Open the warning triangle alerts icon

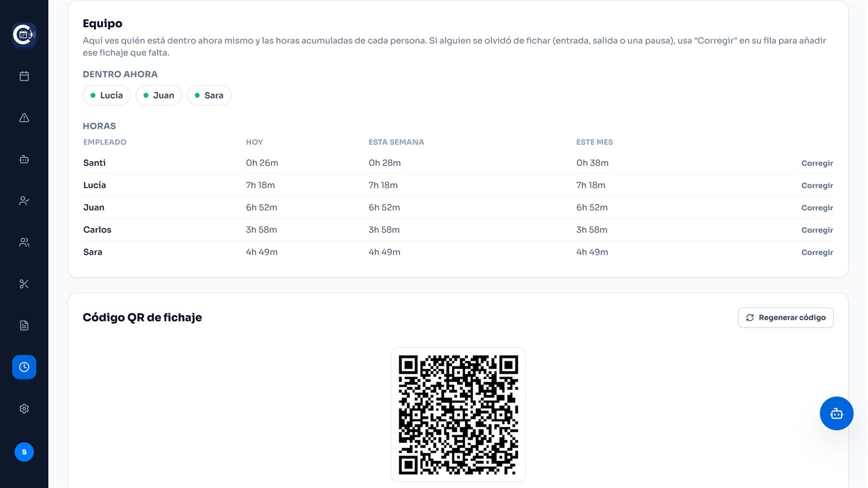(x=24, y=118)
